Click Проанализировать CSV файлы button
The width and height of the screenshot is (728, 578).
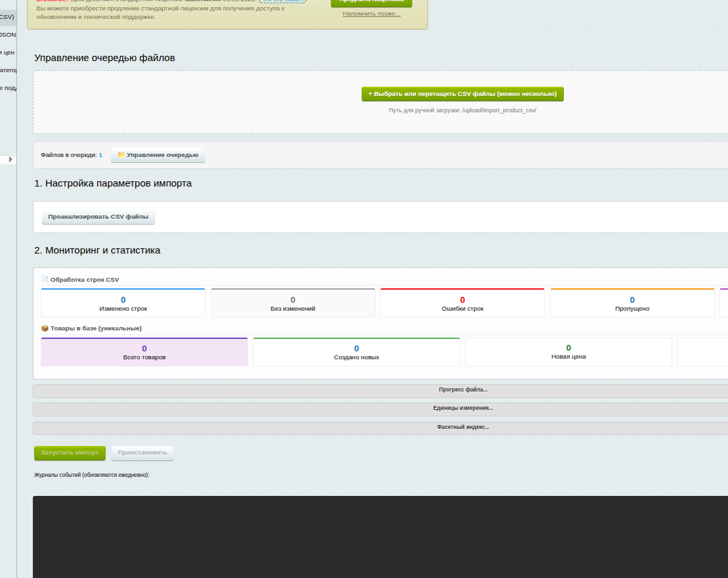click(98, 217)
